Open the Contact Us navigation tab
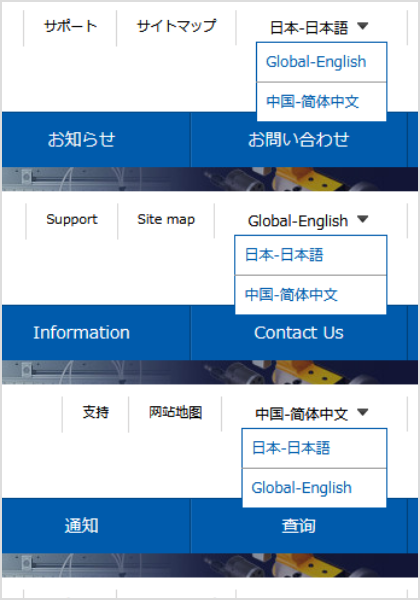Viewport: 420px width, 600px height. pyautogui.click(x=299, y=333)
